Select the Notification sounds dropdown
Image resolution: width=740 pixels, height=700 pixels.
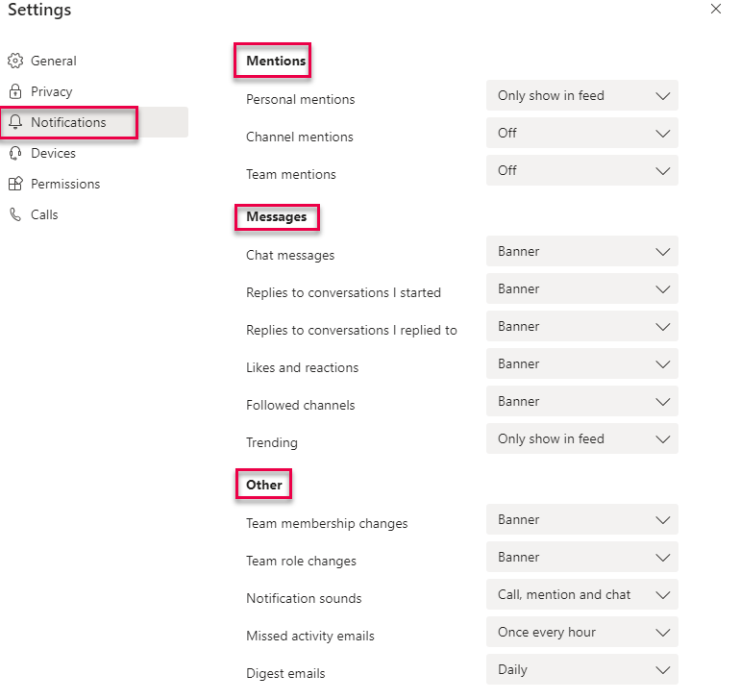pos(581,594)
